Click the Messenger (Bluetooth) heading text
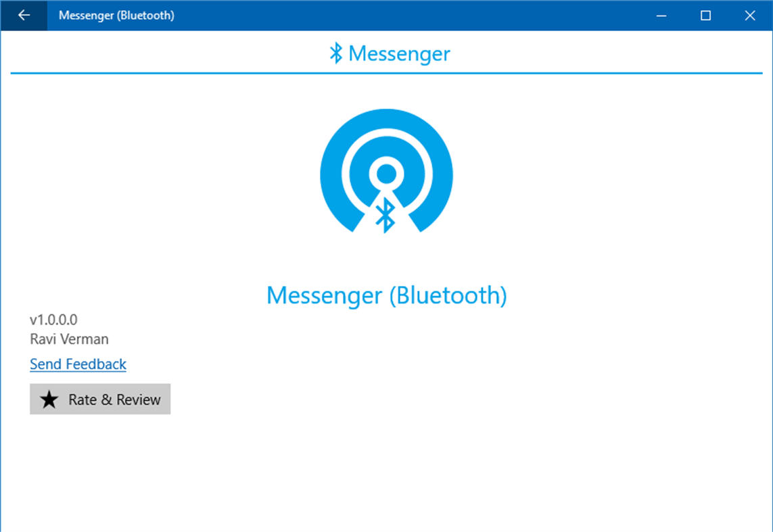This screenshot has height=532, width=773. (386, 295)
